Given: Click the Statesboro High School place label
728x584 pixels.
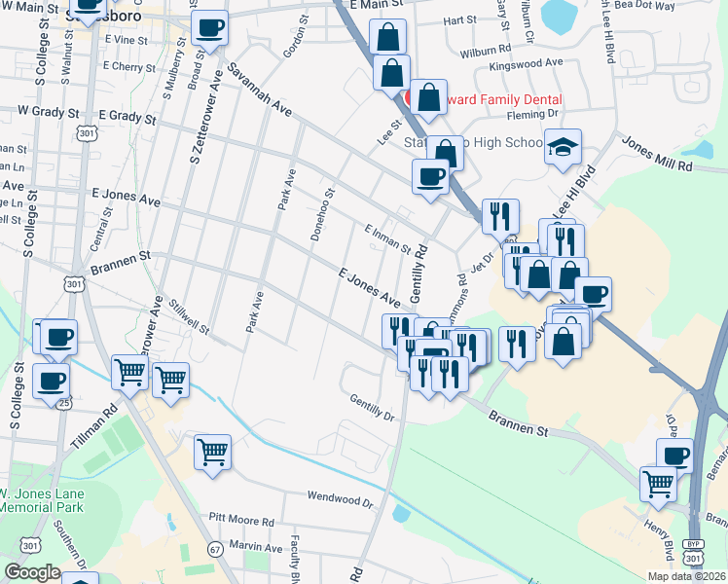Looking at the screenshot, I should point(473,142).
